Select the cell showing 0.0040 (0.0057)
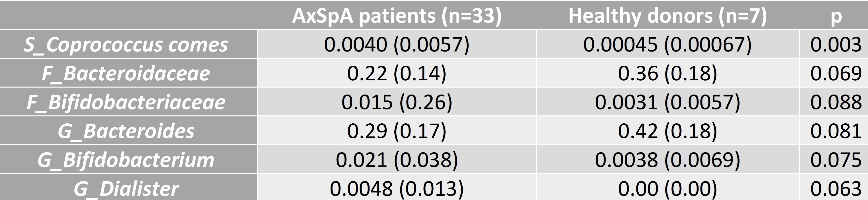The width and height of the screenshot is (868, 200). (397, 45)
